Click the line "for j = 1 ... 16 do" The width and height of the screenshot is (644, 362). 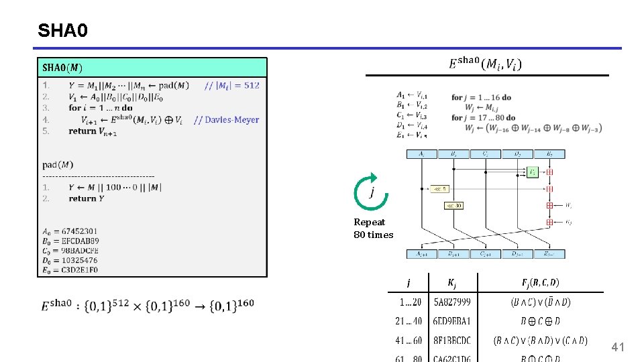coord(482,98)
